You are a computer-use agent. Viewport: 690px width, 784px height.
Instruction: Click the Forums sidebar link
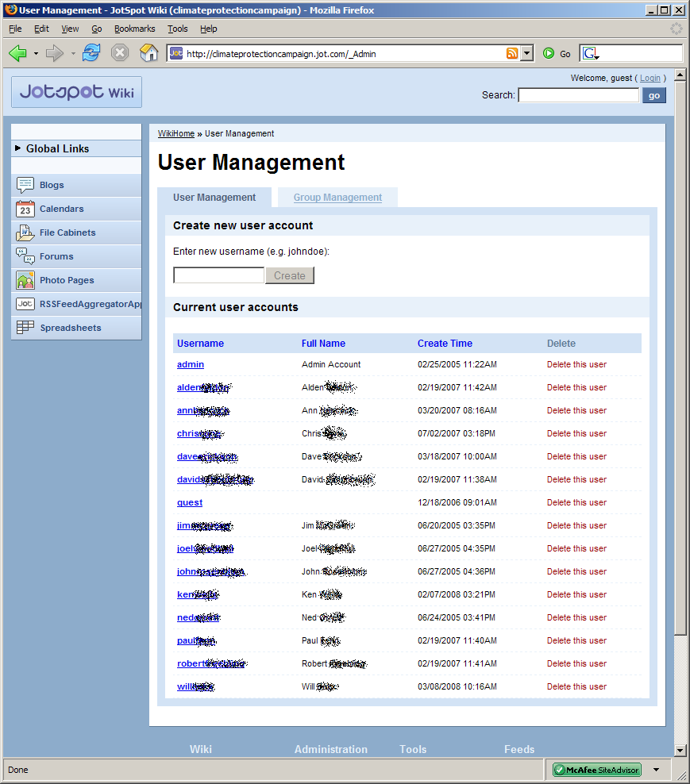[x=56, y=256]
